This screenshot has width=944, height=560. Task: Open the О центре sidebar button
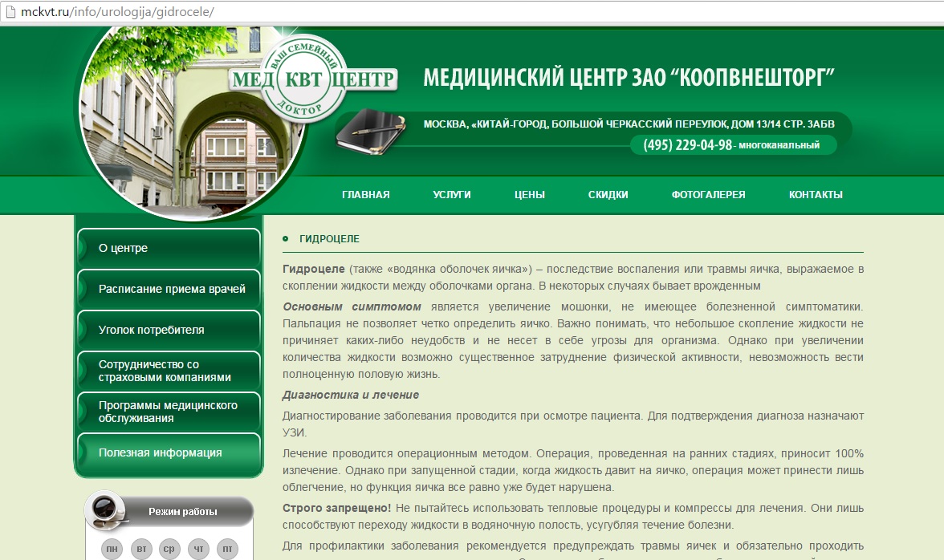pos(169,248)
